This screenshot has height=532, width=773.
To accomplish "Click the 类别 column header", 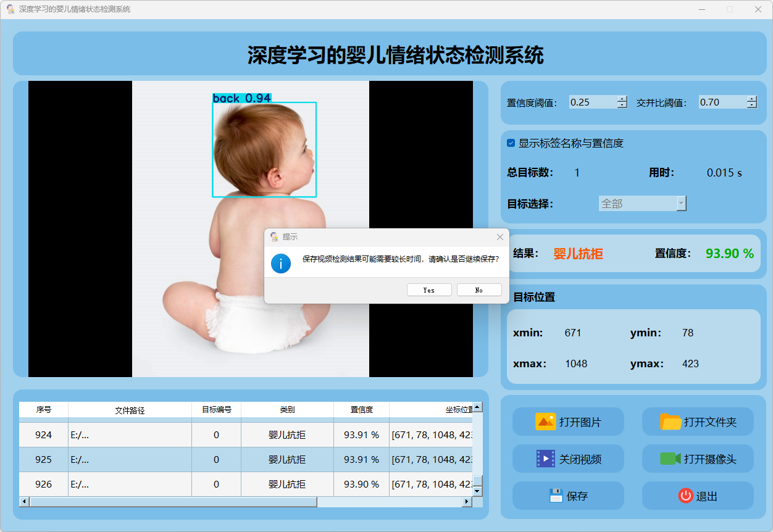I will (287, 410).
